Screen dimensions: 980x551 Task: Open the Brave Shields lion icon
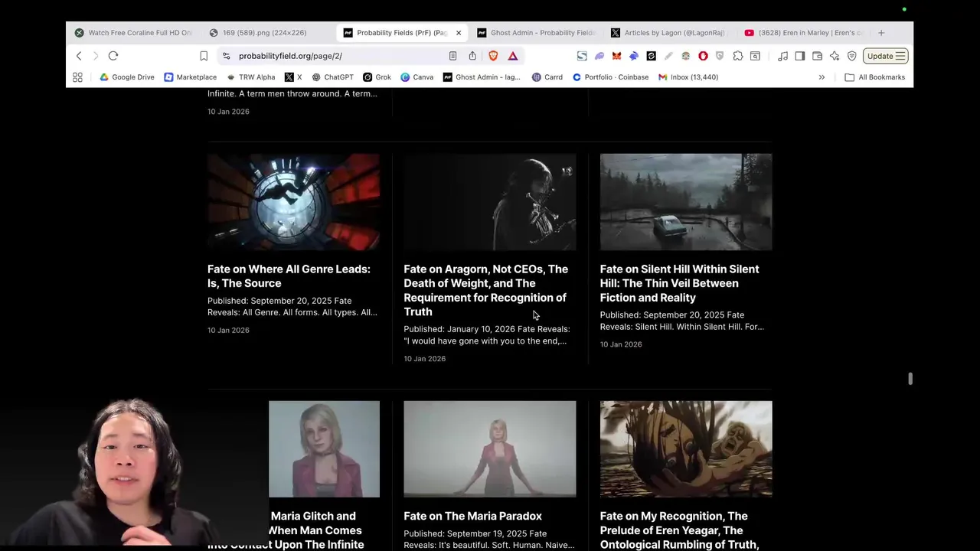493,56
